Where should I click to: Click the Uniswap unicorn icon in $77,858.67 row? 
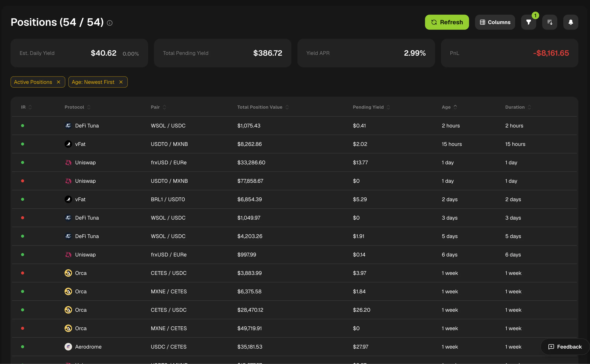tap(68, 181)
